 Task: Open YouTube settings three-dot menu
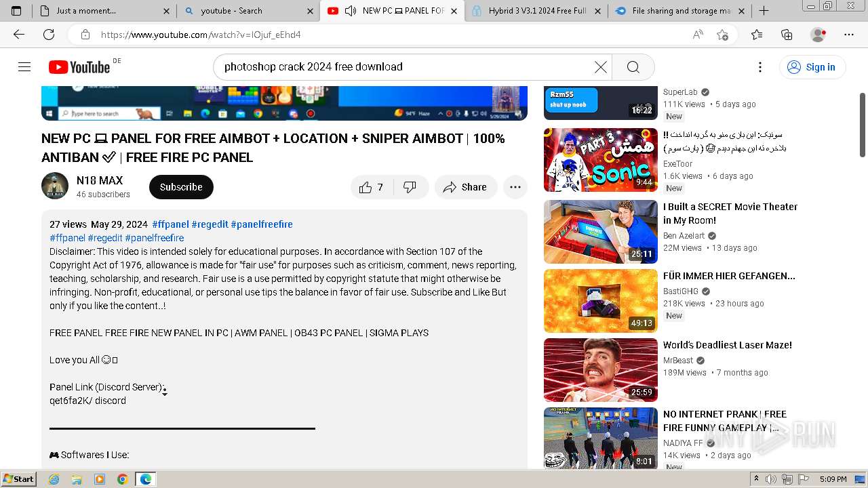pyautogui.click(x=760, y=66)
